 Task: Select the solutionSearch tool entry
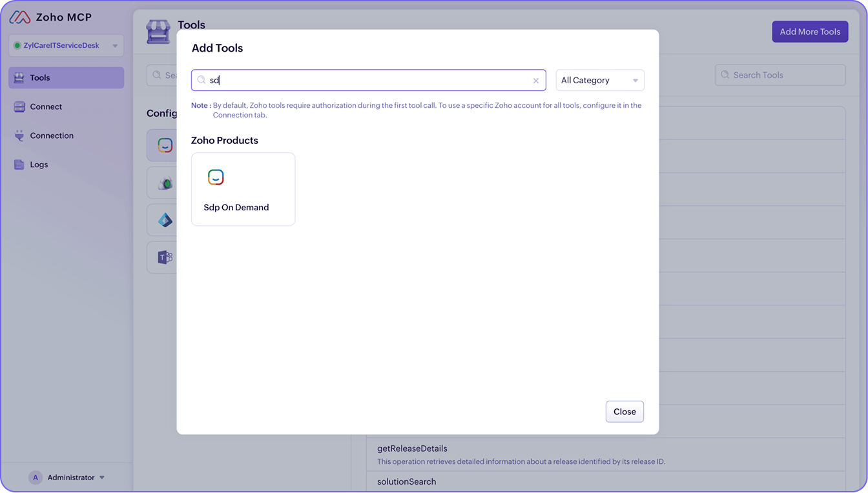pyautogui.click(x=406, y=481)
